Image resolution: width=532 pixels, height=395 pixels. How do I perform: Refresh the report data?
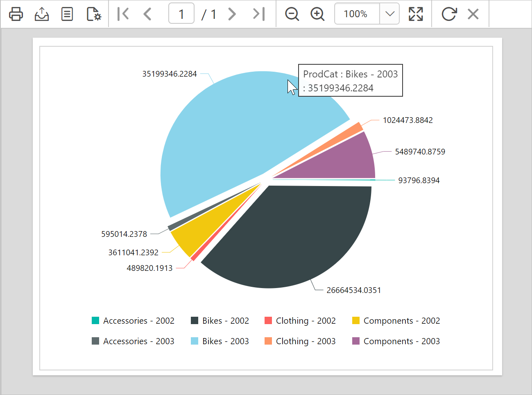[x=449, y=14]
